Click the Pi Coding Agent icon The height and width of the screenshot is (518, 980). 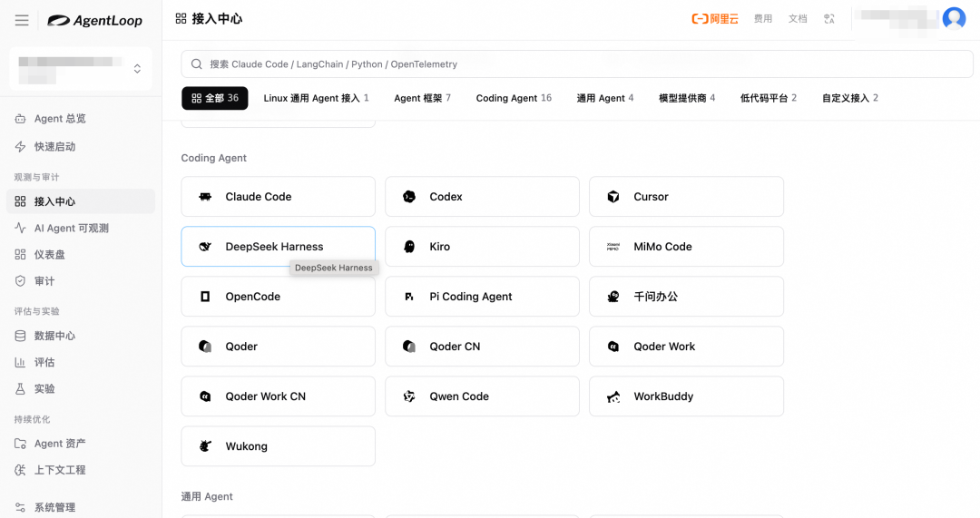409,297
